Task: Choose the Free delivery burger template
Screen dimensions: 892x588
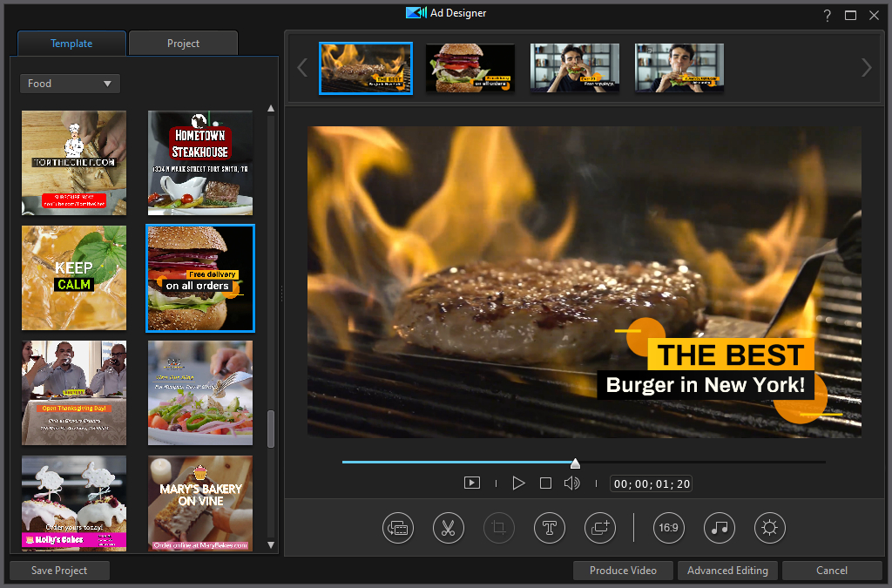Action: click(x=200, y=278)
